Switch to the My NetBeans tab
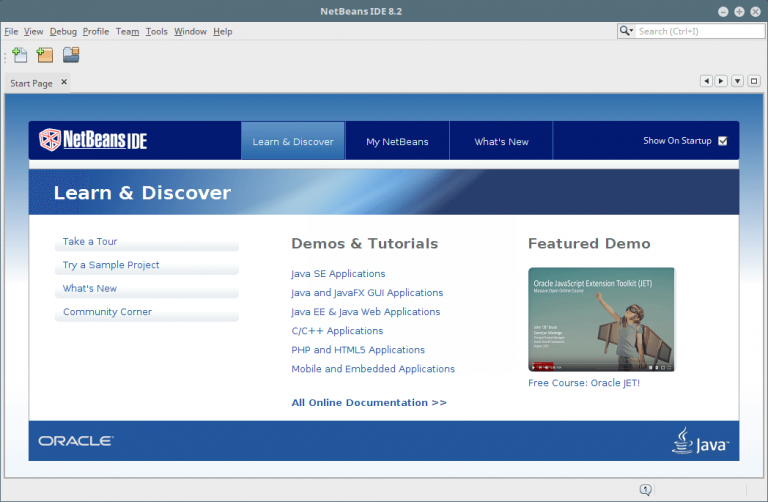 397,141
